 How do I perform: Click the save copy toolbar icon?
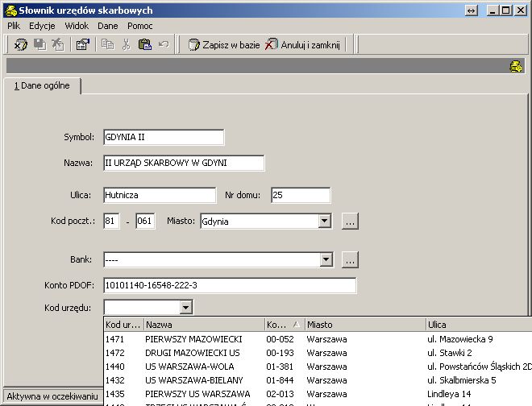pos(39,44)
